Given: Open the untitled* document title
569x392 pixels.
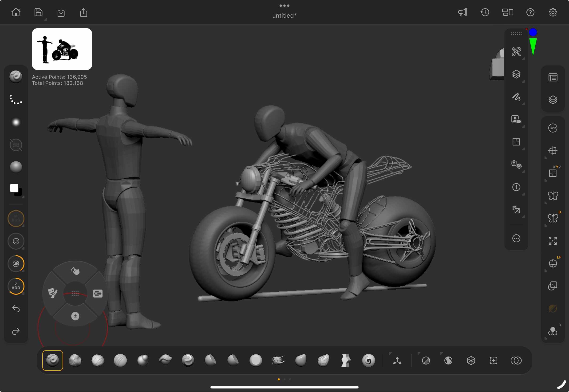Looking at the screenshot, I should click(284, 16).
